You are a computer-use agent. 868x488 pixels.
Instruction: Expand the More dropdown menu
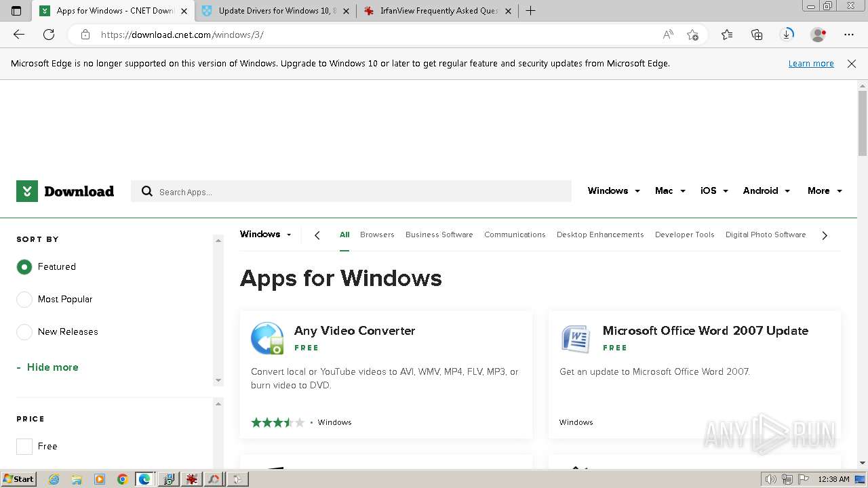click(825, 191)
